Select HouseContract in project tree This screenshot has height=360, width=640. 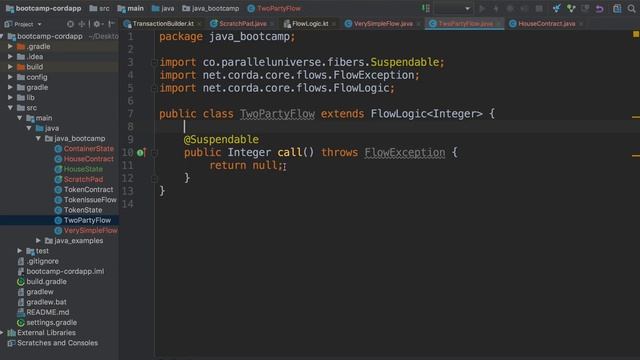coord(84,159)
